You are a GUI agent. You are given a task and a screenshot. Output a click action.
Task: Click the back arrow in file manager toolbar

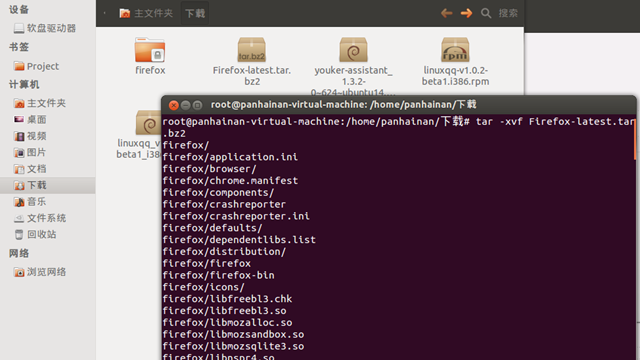coord(447,13)
